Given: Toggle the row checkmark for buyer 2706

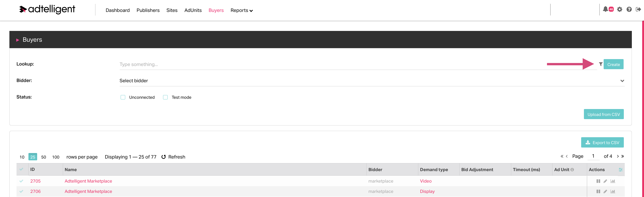Looking at the screenshot, I should click(x=21, y=191).
